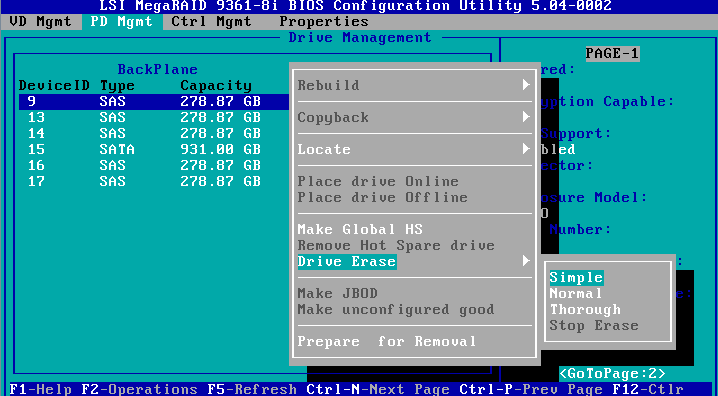Click the Drive Erase submenu arrow

(x=526, y=261)
